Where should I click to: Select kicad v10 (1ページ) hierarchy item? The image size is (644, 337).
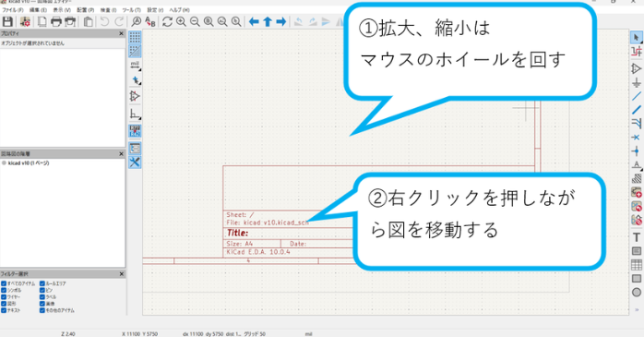(x=29, y=163)
